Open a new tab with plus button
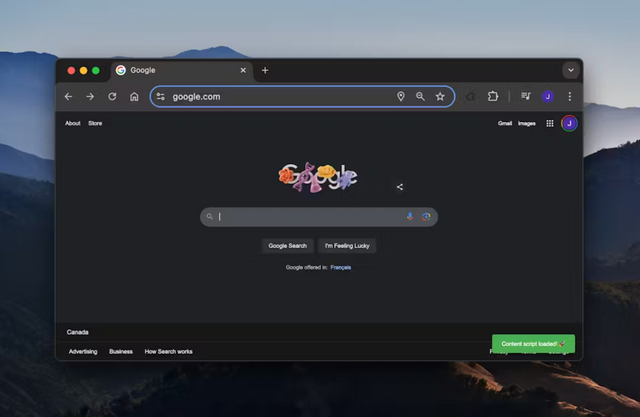The height and width of the screenshot is (417, 640). click(265, 70)
